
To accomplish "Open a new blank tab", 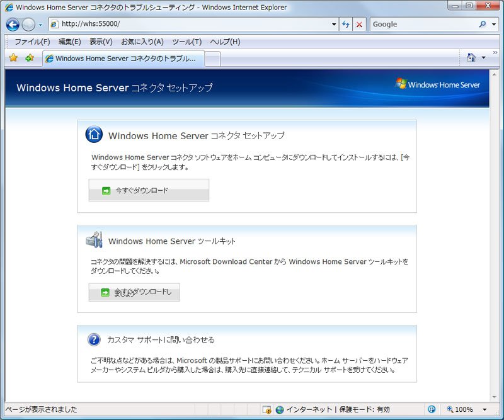I will point(212,59).
